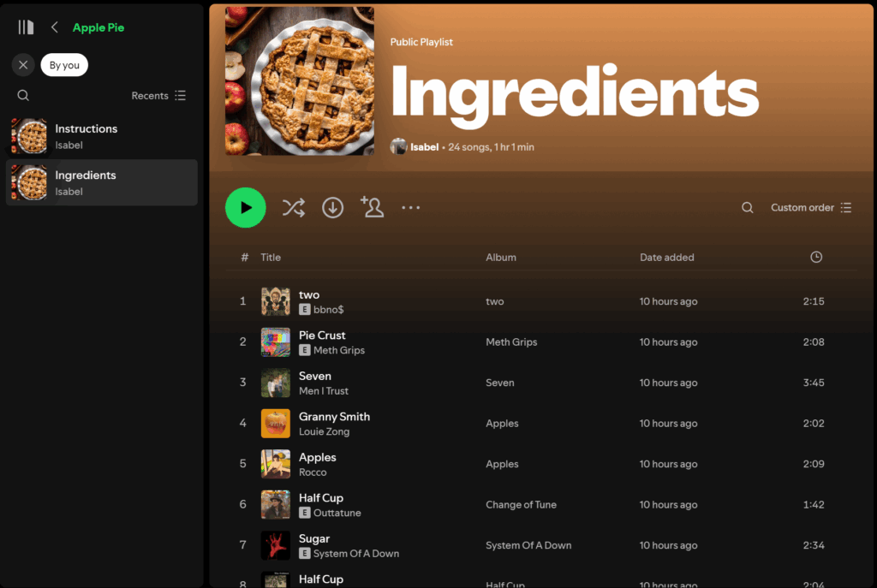The image size is (877, 588).
Task: Open the Louie Zong artist link
Action: click(x=324, y=431)
